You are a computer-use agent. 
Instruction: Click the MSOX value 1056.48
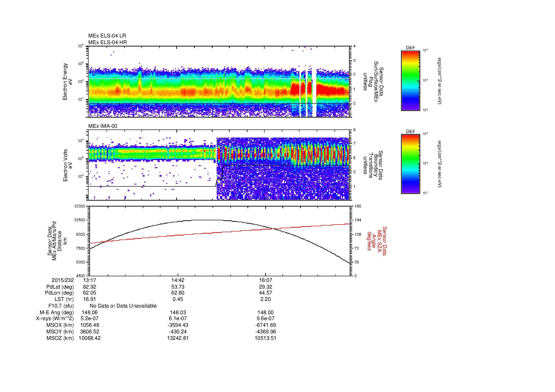89,325
